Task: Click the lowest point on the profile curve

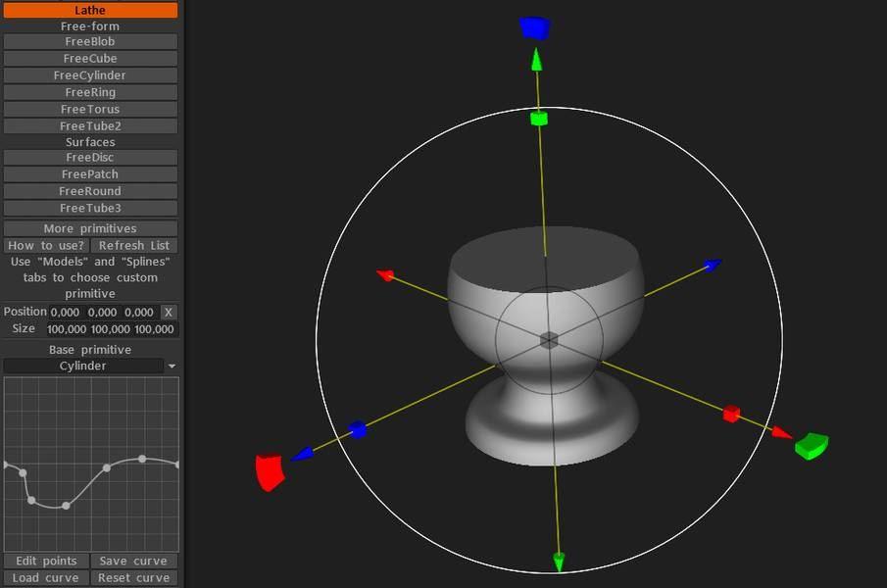Action: pyautogui.click(x=66, y=506)
